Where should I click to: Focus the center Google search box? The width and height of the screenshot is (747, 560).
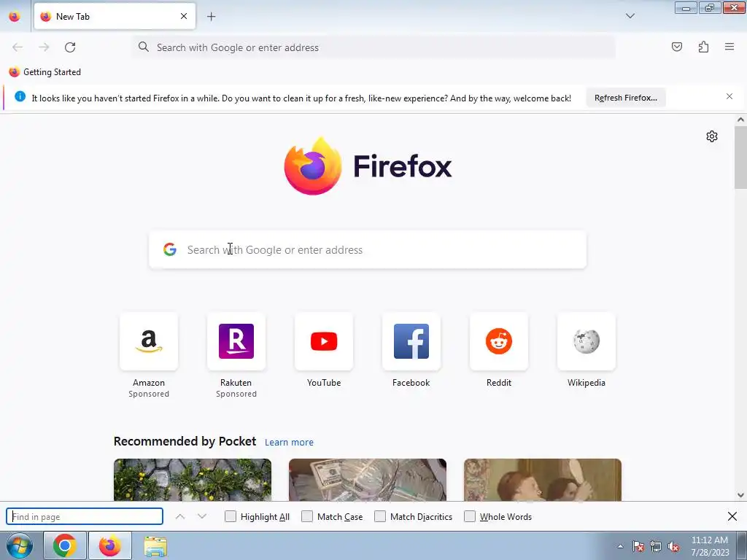click(368, 249)
